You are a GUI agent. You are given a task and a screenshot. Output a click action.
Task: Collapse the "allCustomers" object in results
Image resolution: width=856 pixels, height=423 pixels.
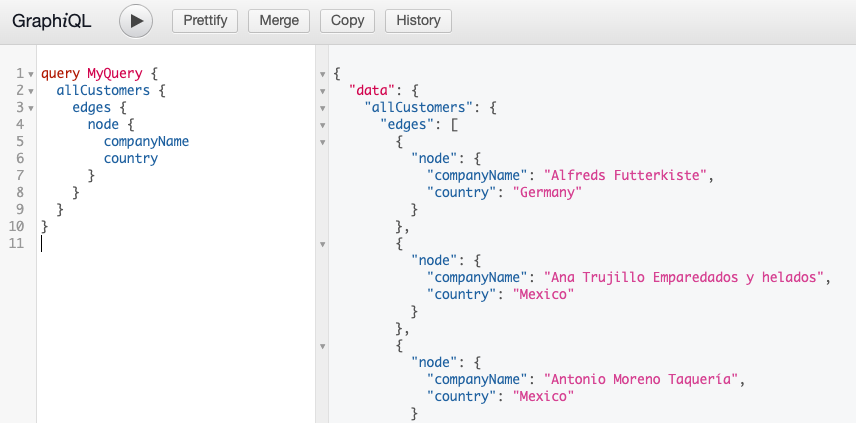coord(323,108)
